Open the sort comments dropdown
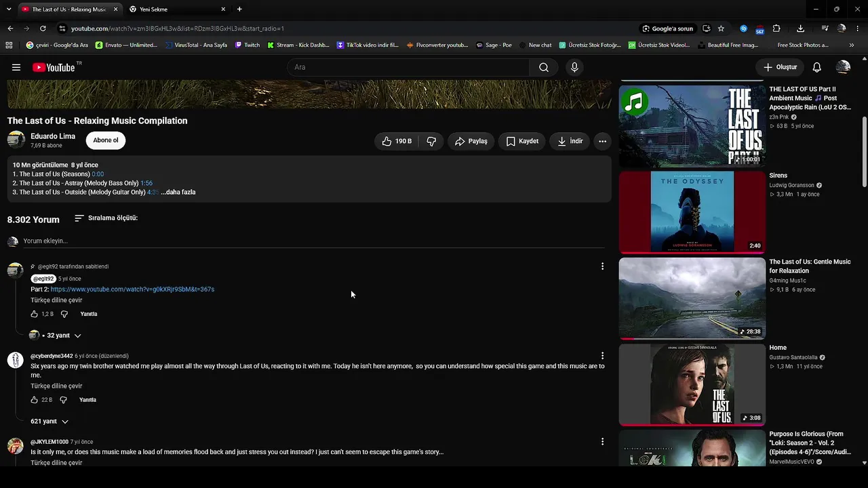868x488 pixels. pos(106,218)
